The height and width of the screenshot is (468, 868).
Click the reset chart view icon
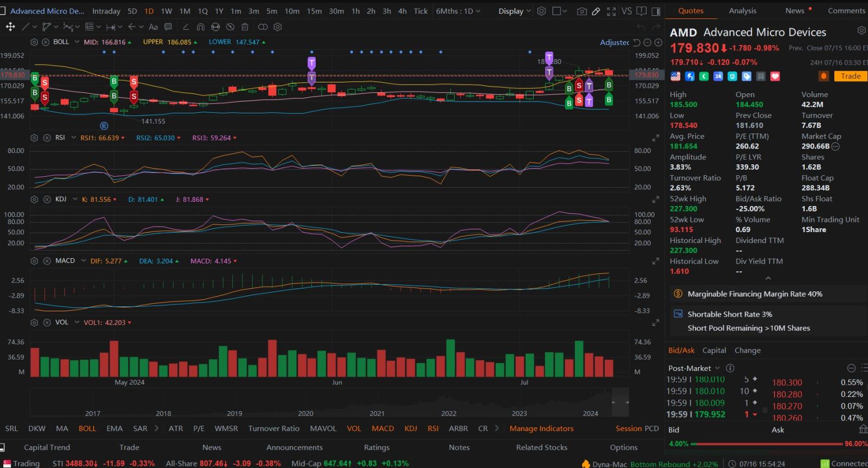click(x=637, y=42)
